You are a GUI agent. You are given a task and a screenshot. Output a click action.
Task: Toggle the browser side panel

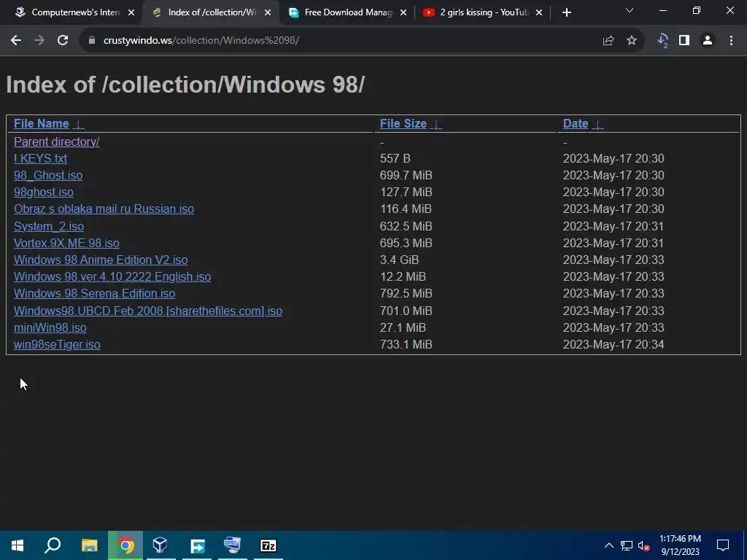click(684, 41)
